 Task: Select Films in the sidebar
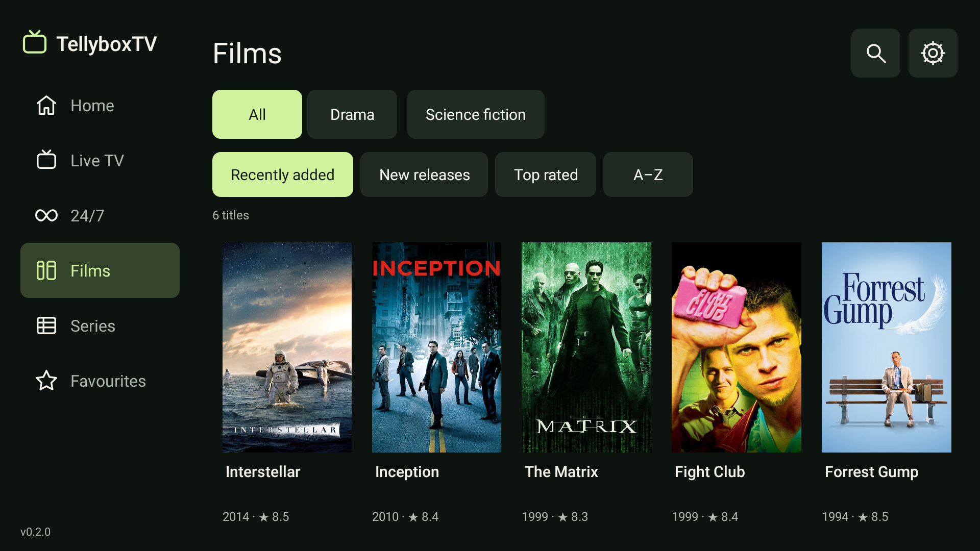click(x=100, y=270)
